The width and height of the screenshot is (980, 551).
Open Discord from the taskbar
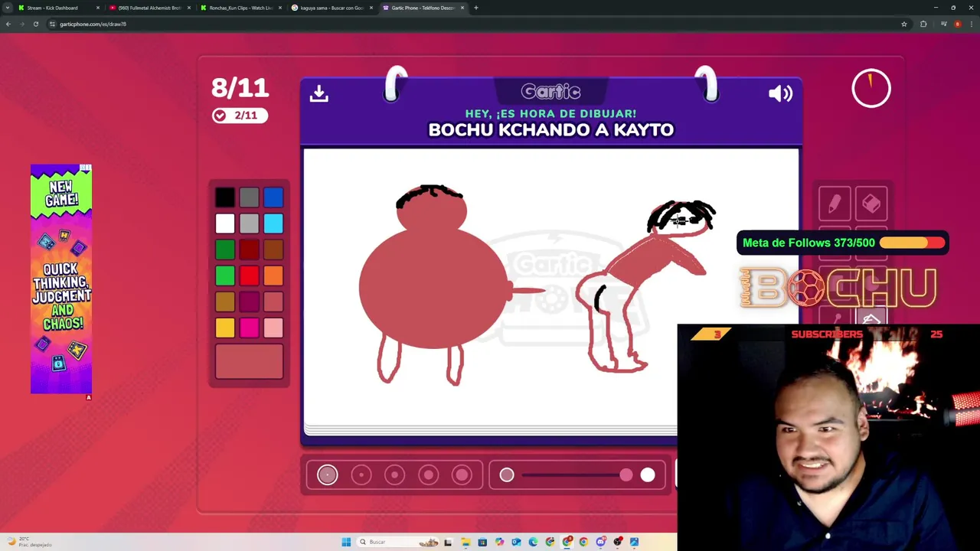click(x=600, y=542)
